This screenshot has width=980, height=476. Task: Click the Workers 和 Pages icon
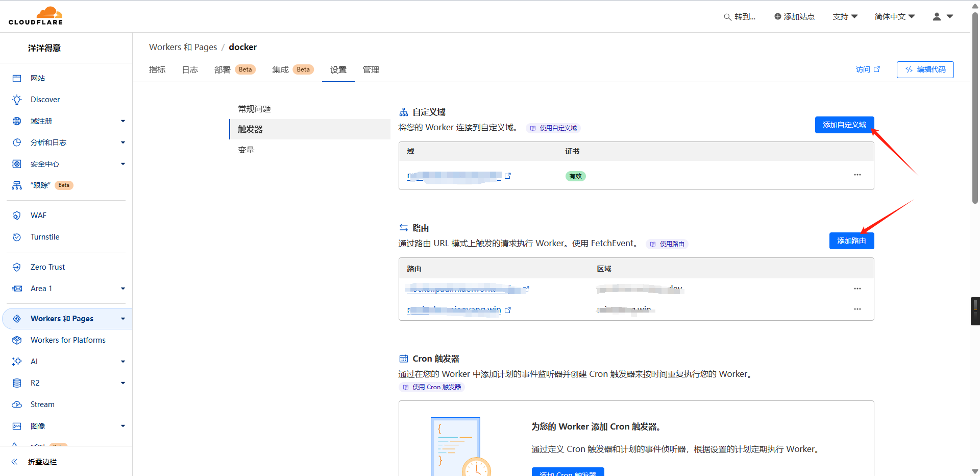click(x=17, y=319)
